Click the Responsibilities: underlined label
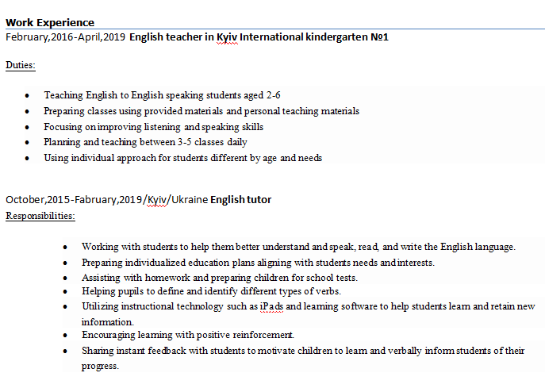Viewport: 545px width, 392px height. pyautogui.click(x=40, y=215)
